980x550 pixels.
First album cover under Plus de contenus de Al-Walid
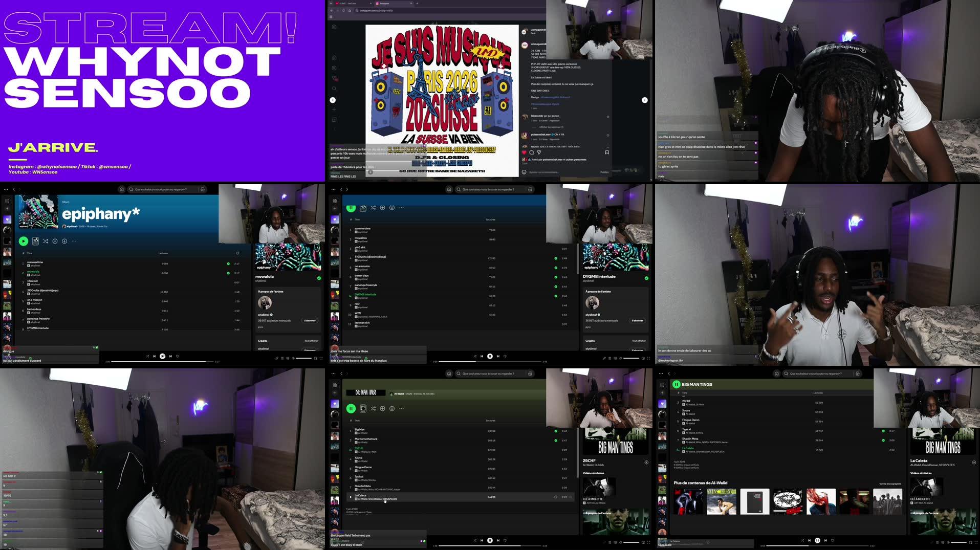(x=688, y=502)
